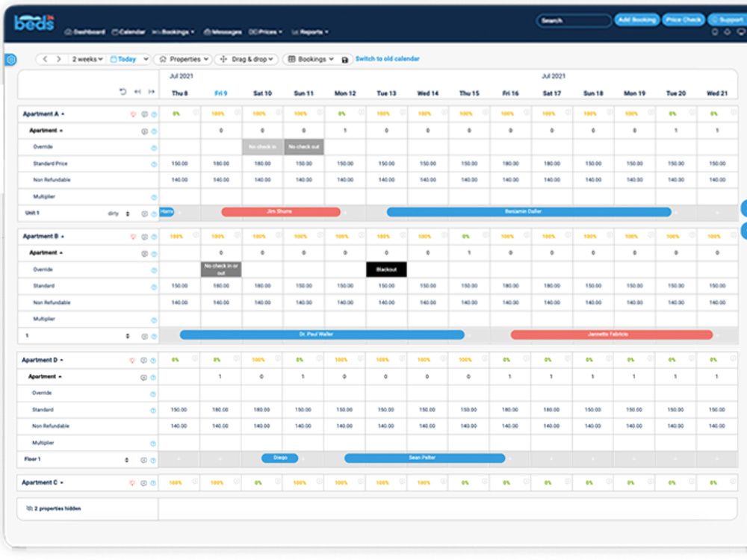747x560 pixels.
Task: Open the Reports menu
Action: [310, 32]
